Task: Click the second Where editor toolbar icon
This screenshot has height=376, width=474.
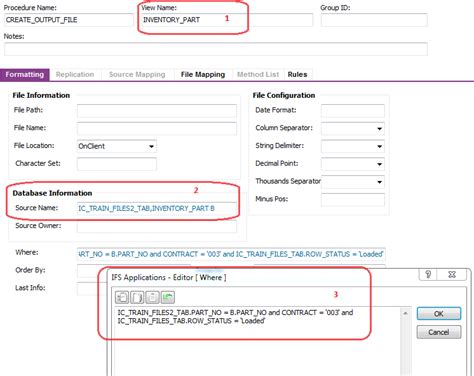Action: (137, 297)
